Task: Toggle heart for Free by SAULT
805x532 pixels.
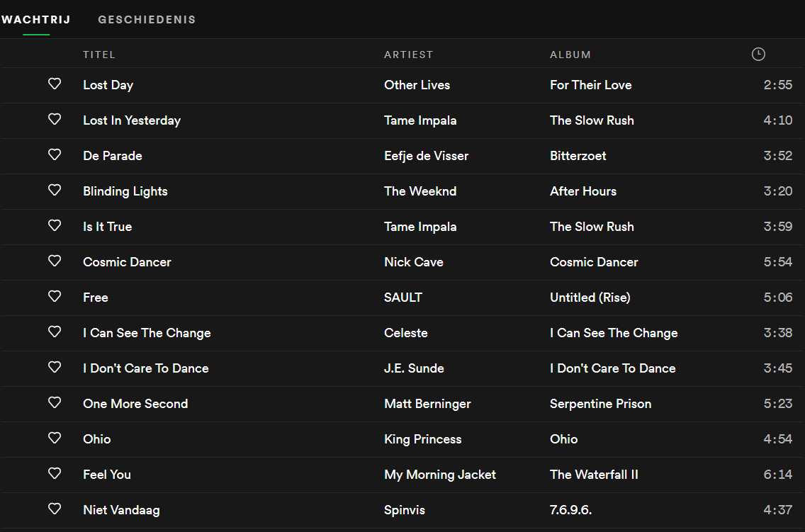Action: click(55, 296)
